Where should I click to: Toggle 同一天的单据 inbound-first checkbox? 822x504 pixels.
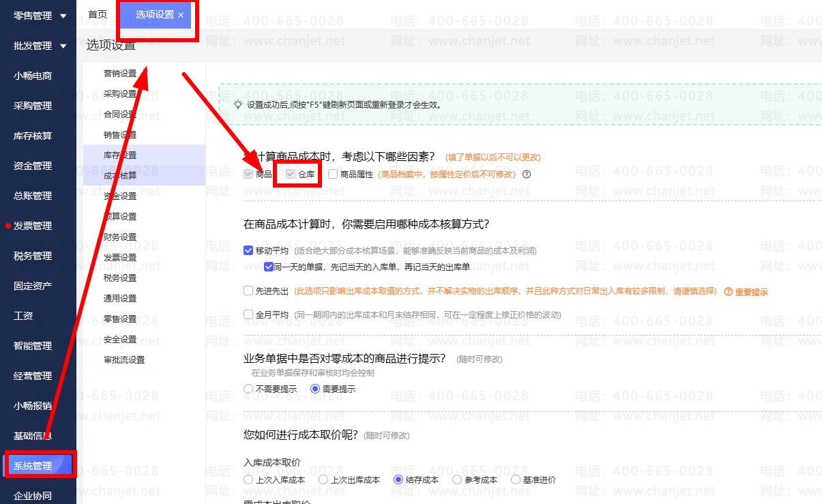tap(269, 266)
